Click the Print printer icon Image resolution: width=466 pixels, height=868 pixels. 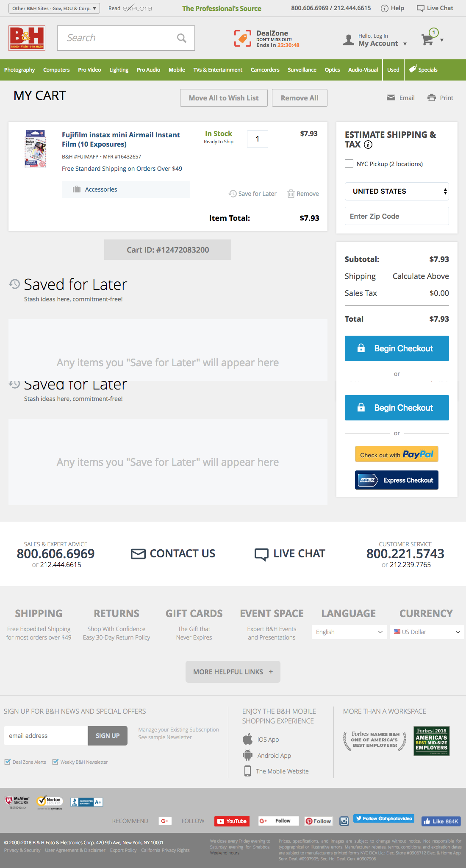[432, 98]
